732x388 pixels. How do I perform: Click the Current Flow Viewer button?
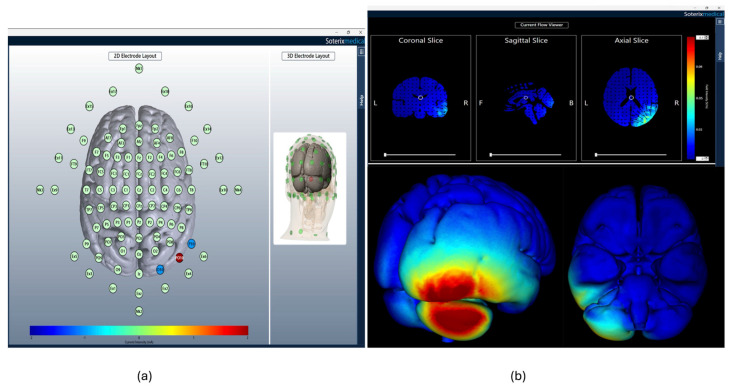[542, 25]
